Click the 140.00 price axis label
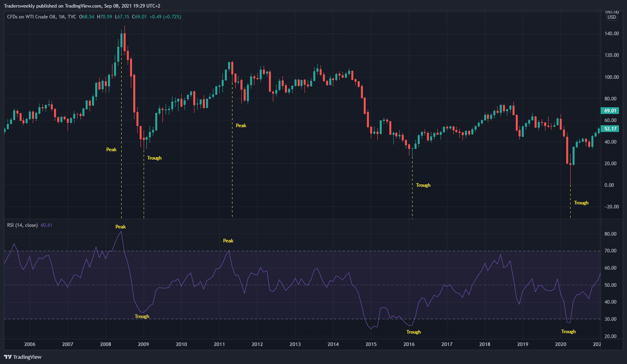 pos(612,34)
